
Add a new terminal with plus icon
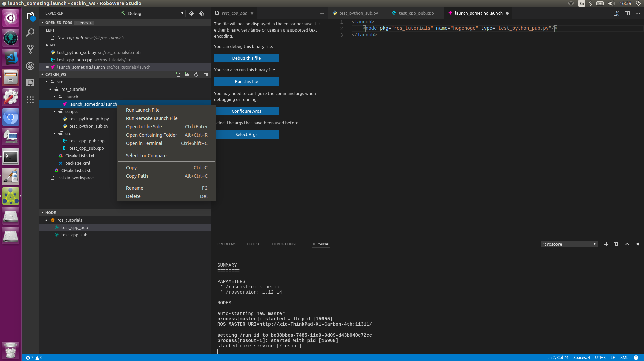[x=606, y=244]
